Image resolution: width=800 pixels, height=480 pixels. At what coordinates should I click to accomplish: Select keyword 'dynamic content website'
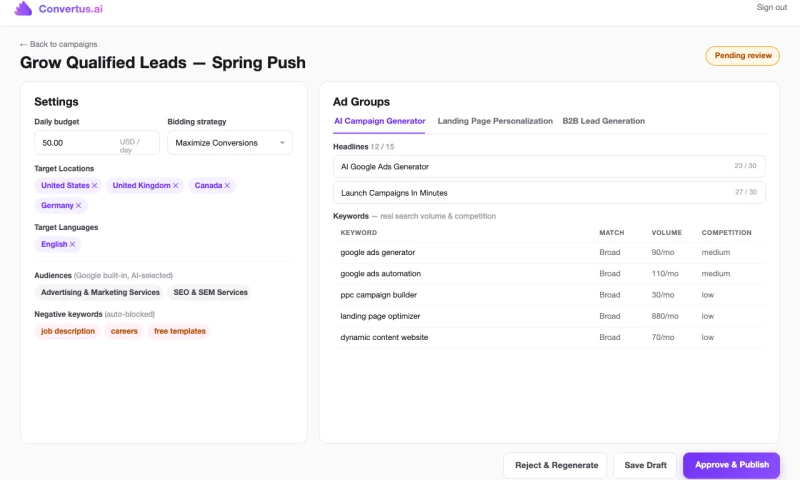pos(384,338)
